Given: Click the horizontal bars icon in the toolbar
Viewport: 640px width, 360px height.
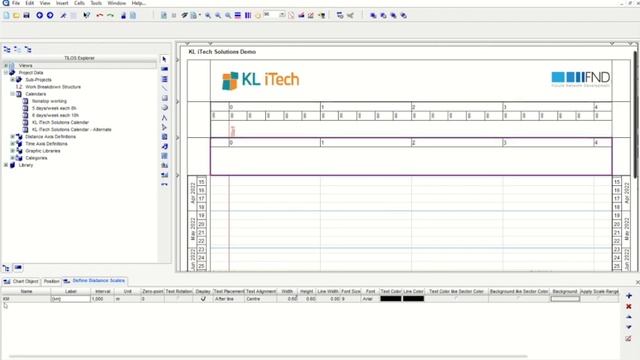Looking at the screenshot, I should point(238,16).
